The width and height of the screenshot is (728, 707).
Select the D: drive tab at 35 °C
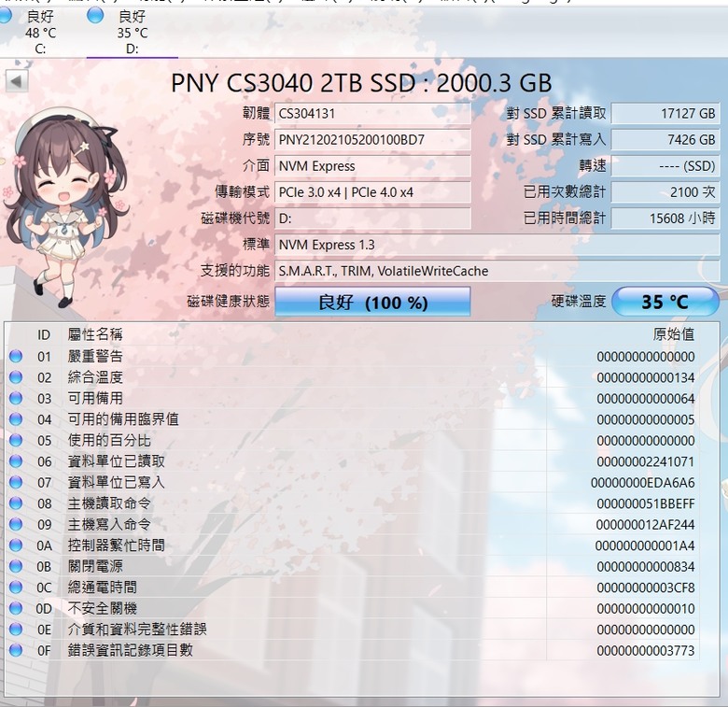click(133, 33)
